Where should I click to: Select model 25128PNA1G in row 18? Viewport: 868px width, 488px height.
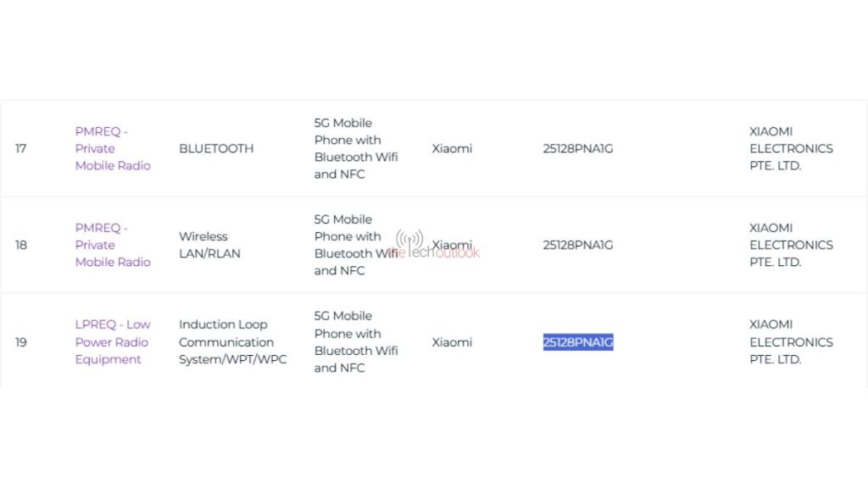pyautogui.click(x=578, y=245)
